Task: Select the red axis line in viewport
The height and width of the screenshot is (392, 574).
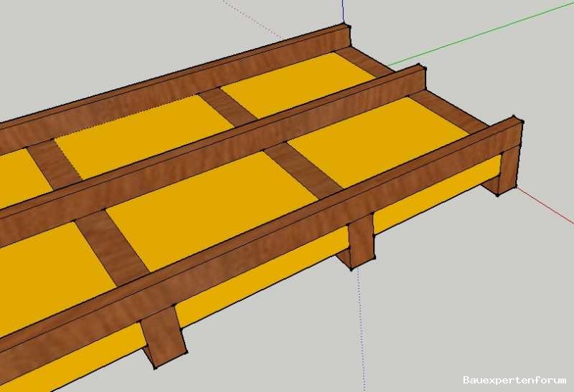Action: coord(545,204)
